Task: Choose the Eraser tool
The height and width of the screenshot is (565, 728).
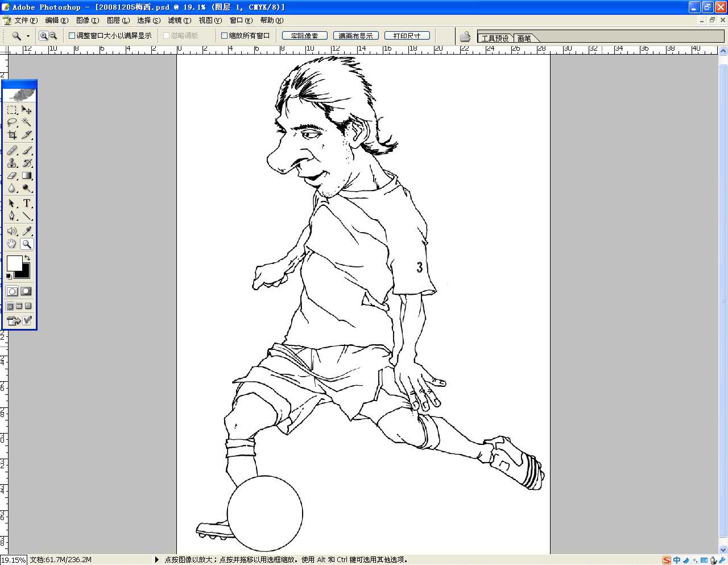Action: coord(12,176)
